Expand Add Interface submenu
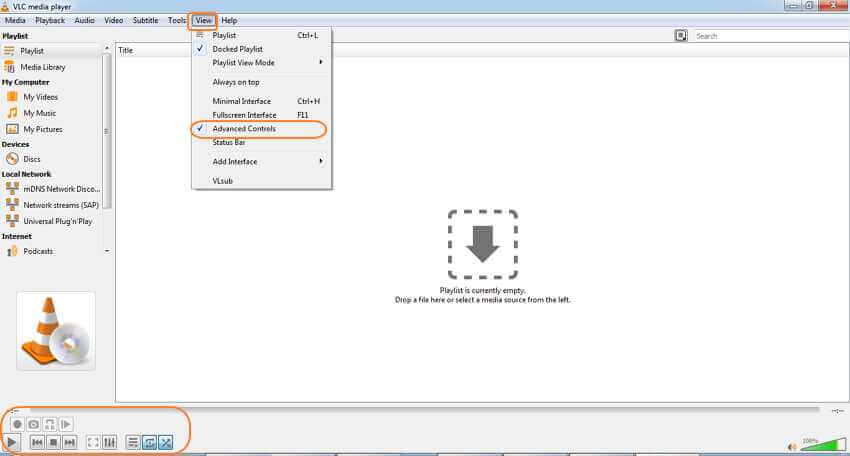Screen dimensions: 850x456 (261, 162)
